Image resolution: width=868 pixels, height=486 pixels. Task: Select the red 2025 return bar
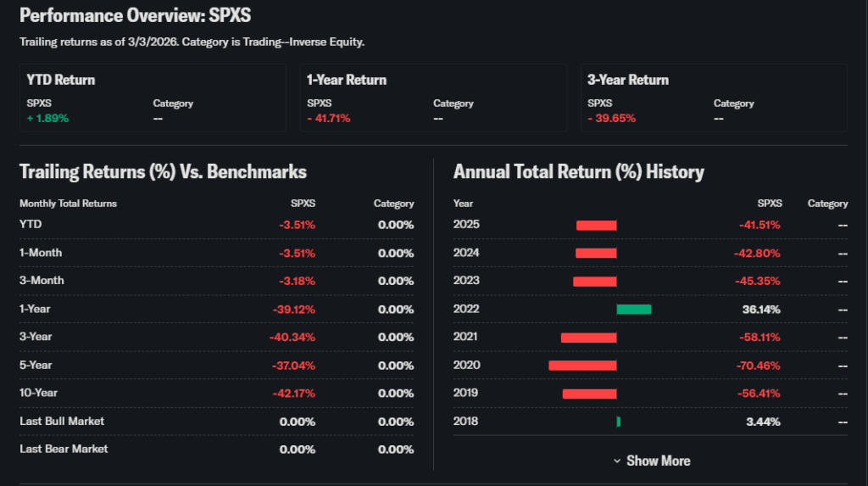click(x=596, y=226)
